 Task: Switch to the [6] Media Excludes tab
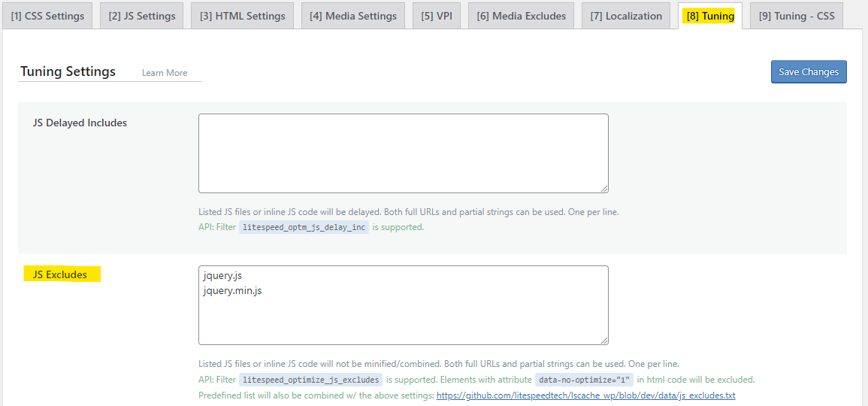pyautogui.click(x=521, y=16)
